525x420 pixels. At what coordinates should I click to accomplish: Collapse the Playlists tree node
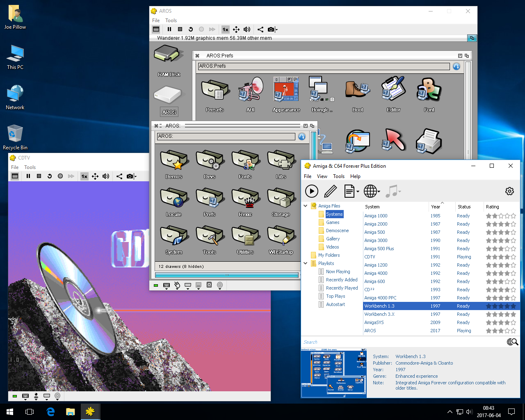(x=306, y=263)
